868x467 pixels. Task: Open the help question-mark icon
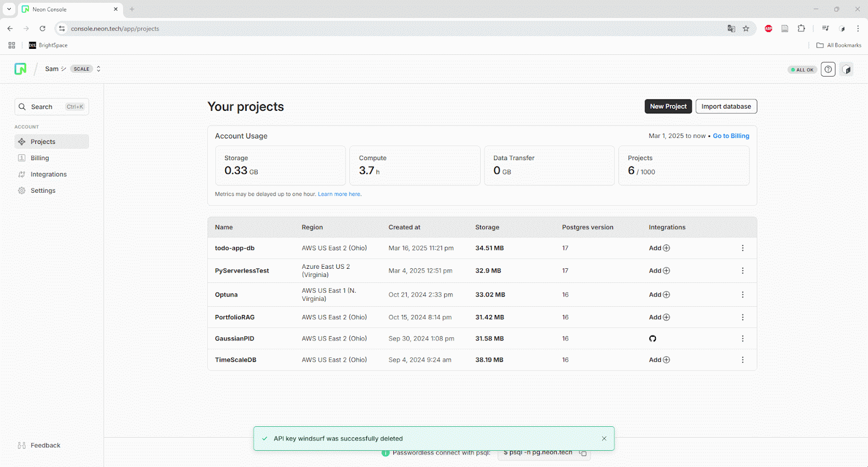click(x=828, y=70)
